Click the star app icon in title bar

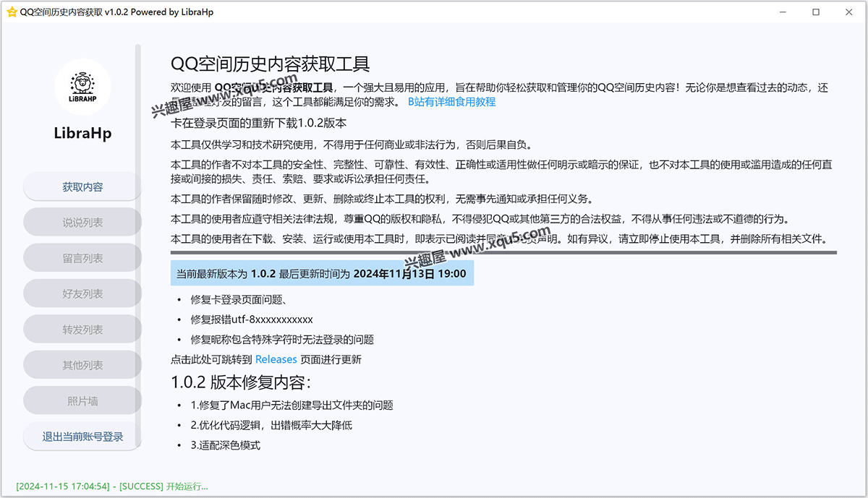pyautogui.click(x=11, y=12)
